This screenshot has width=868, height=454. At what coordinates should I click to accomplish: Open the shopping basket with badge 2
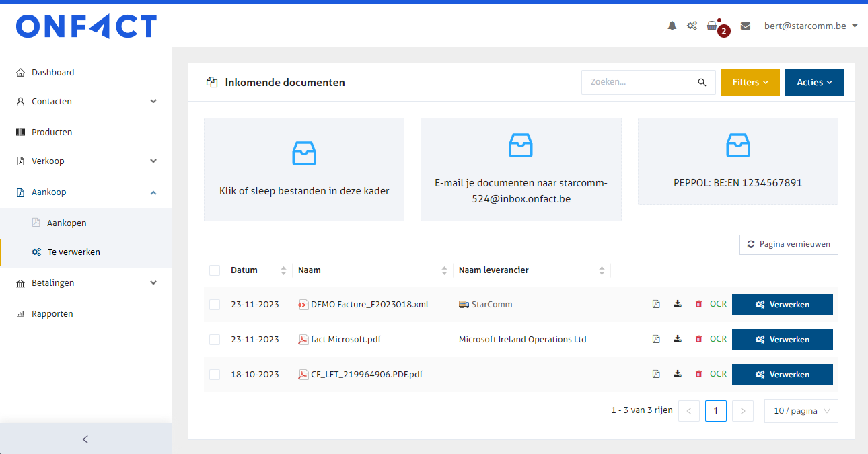coord(712,26)
